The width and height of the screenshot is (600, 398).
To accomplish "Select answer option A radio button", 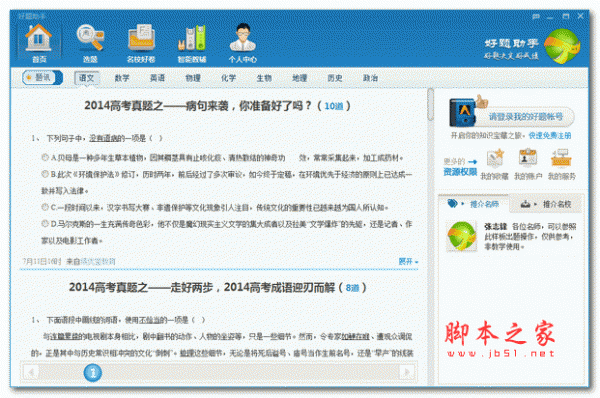I will coord(45,157).
